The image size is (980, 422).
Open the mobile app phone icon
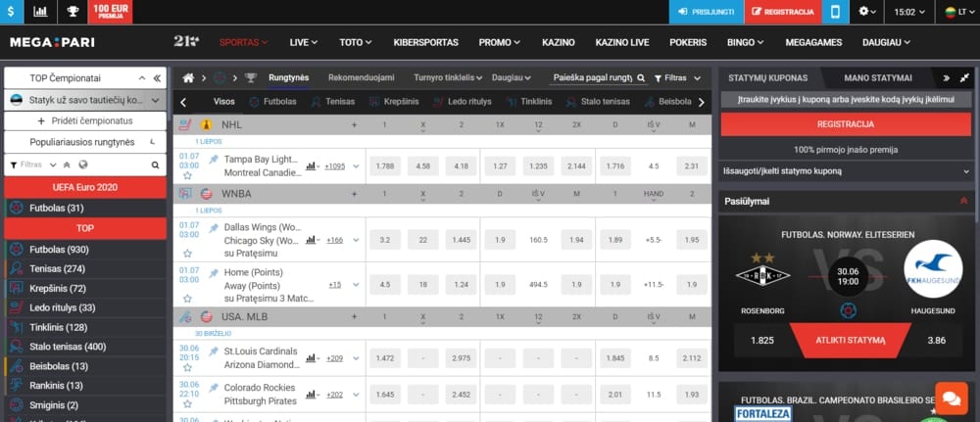(836, 11)
